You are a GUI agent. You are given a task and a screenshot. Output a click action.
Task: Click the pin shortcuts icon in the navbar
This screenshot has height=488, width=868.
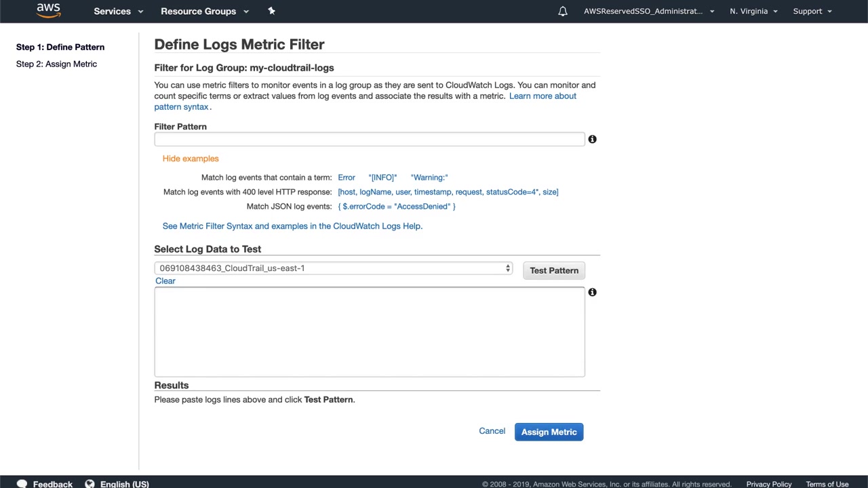(x=271, y=11)
